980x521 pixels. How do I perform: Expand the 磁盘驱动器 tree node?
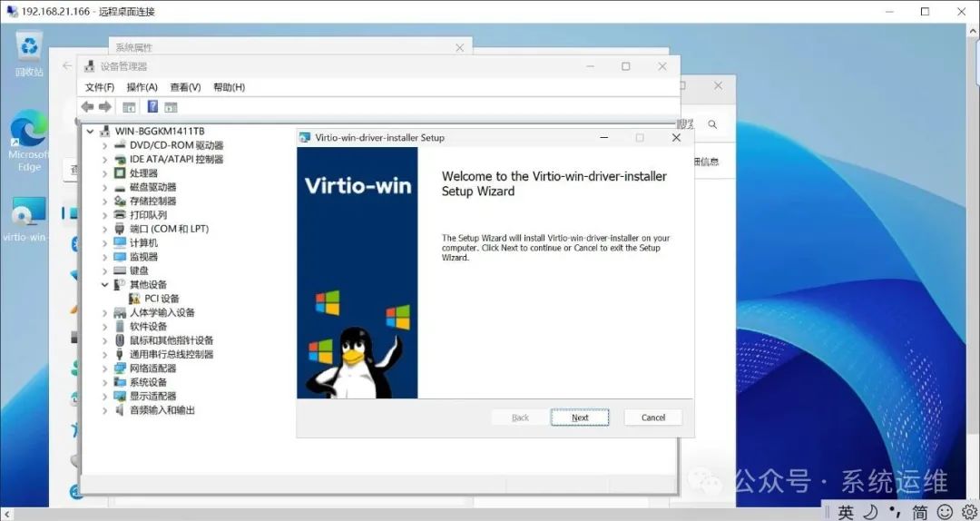click(x=105, y=187)
